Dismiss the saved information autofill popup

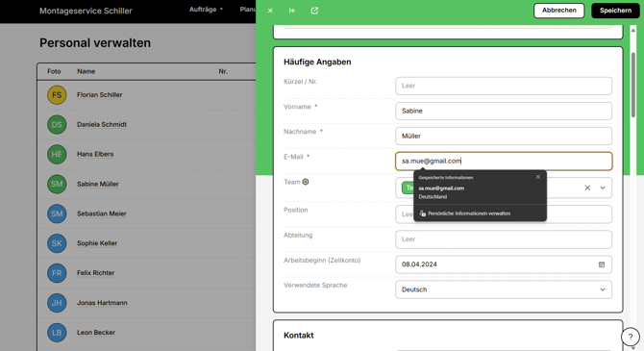pyautogui.click(x=538, y=177)
